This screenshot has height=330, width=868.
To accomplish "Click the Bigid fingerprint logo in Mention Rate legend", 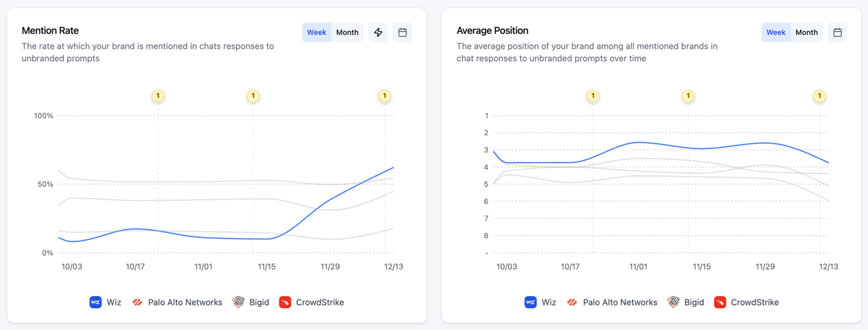I will pyautogui.click(x=238, y=302).
